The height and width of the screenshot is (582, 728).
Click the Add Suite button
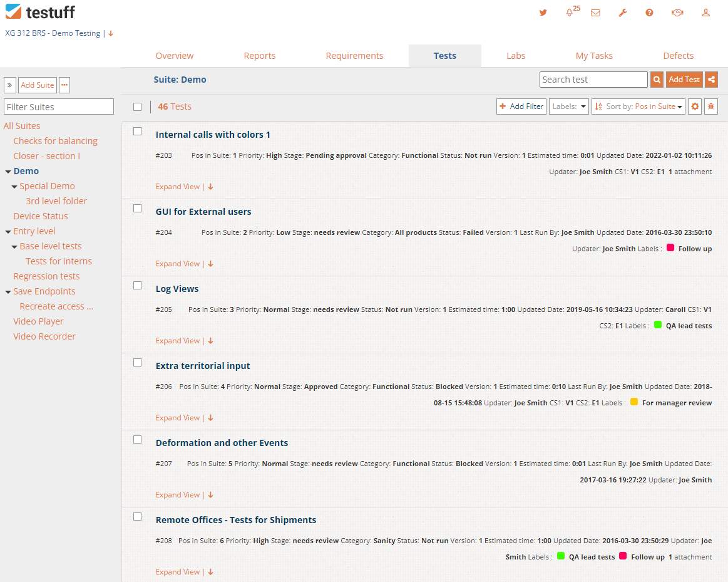coord(38,85)
